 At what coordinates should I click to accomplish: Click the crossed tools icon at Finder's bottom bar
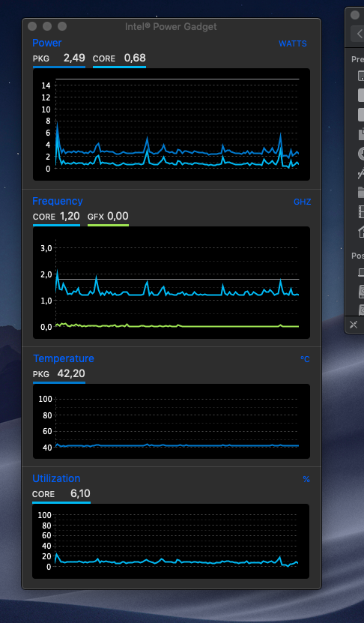(354, 325)
